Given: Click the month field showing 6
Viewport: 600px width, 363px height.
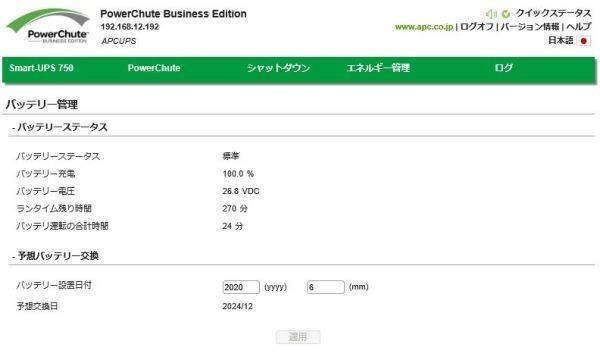Looking at the screenshot, I should click(326, 287).
